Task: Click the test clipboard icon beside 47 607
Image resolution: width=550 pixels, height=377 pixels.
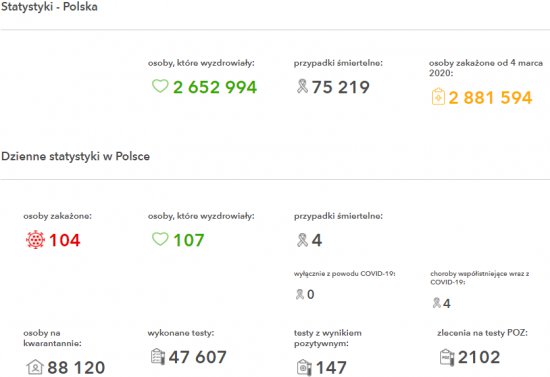Action: (x=157, y=357)
